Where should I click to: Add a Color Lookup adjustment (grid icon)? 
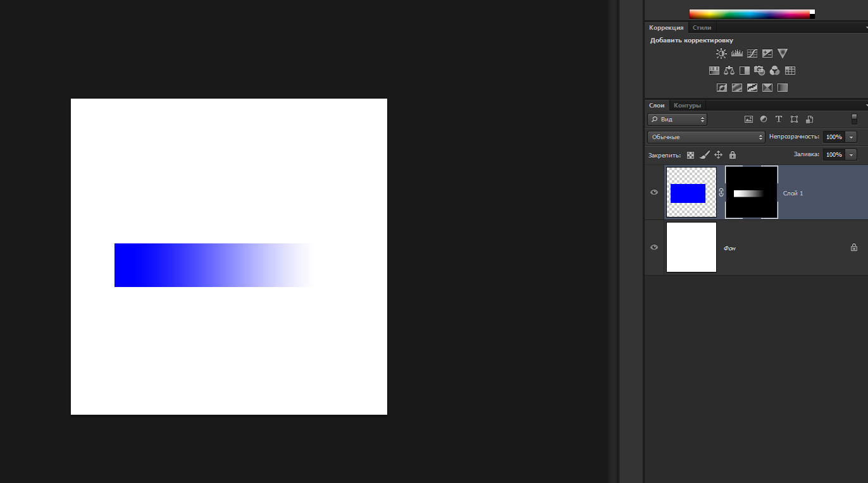point(790,71)
